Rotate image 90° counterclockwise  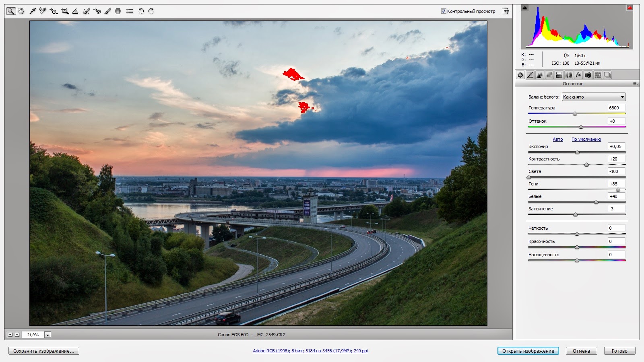[141, 11]
